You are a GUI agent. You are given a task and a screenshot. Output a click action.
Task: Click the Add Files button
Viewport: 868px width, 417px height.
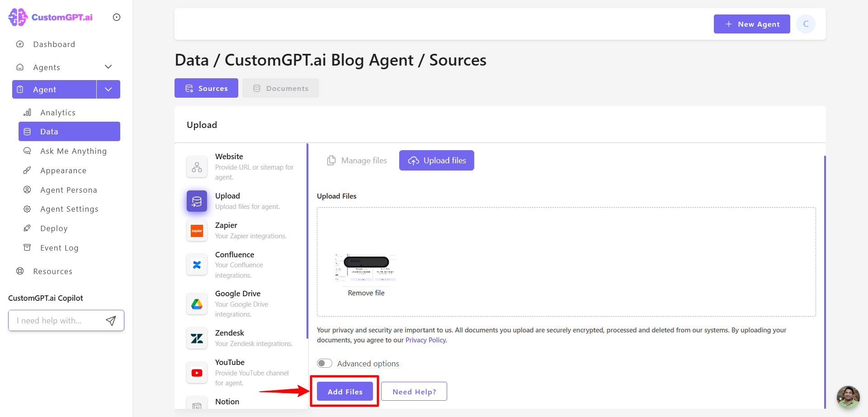[345, 391]
